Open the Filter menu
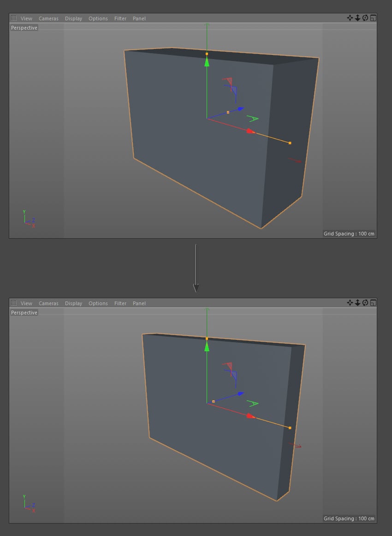 coord(120,18)
